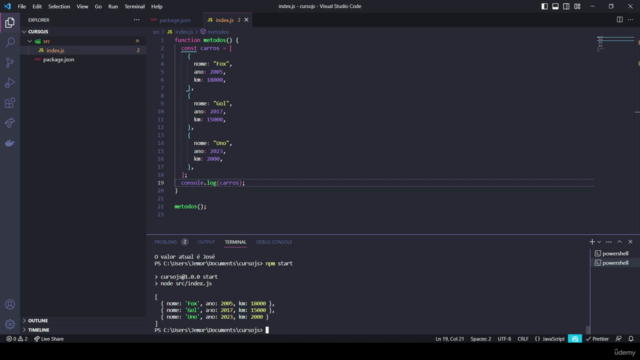Switch to package.json editor tab
This screenshot has width=640, height=360.
click(175, 20)
